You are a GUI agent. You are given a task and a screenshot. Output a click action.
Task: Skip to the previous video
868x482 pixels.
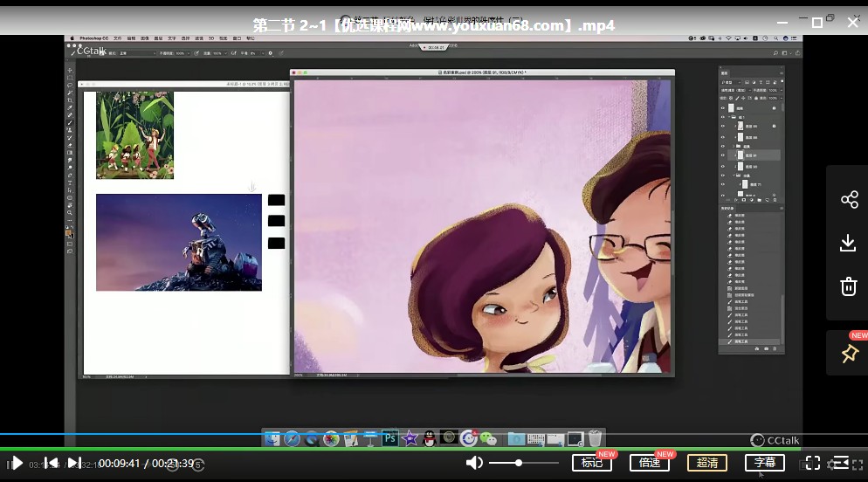pyautogui.click(x=52, y=463)
